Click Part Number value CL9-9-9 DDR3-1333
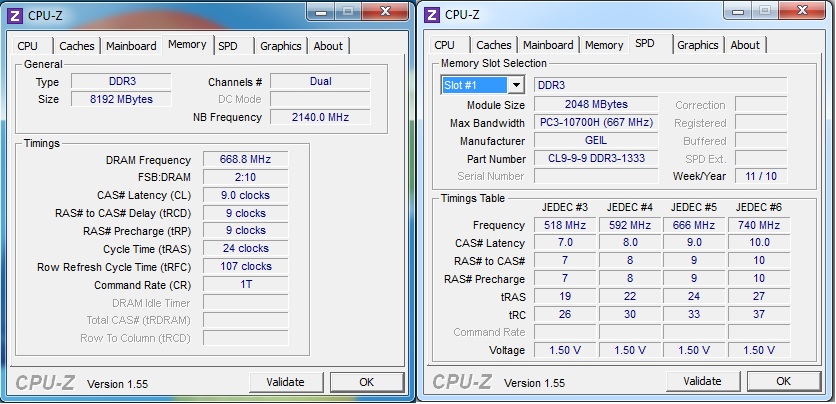 (596, 158)
